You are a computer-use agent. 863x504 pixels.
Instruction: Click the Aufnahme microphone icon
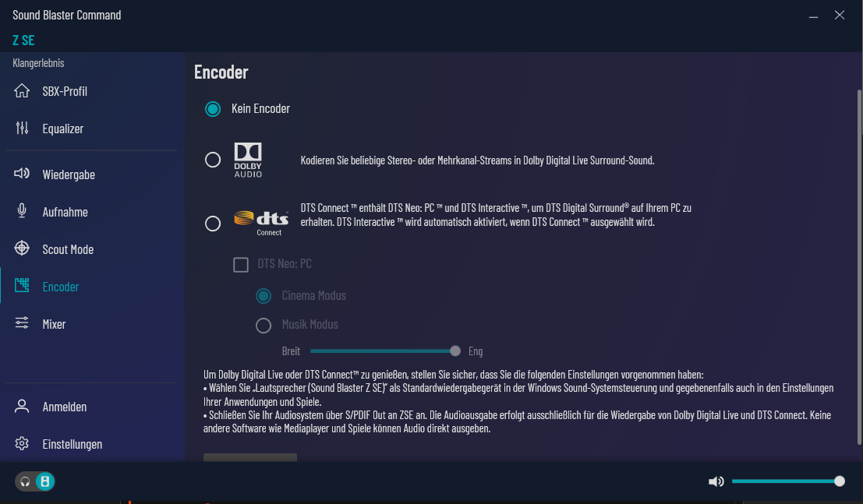pos(22,211)
